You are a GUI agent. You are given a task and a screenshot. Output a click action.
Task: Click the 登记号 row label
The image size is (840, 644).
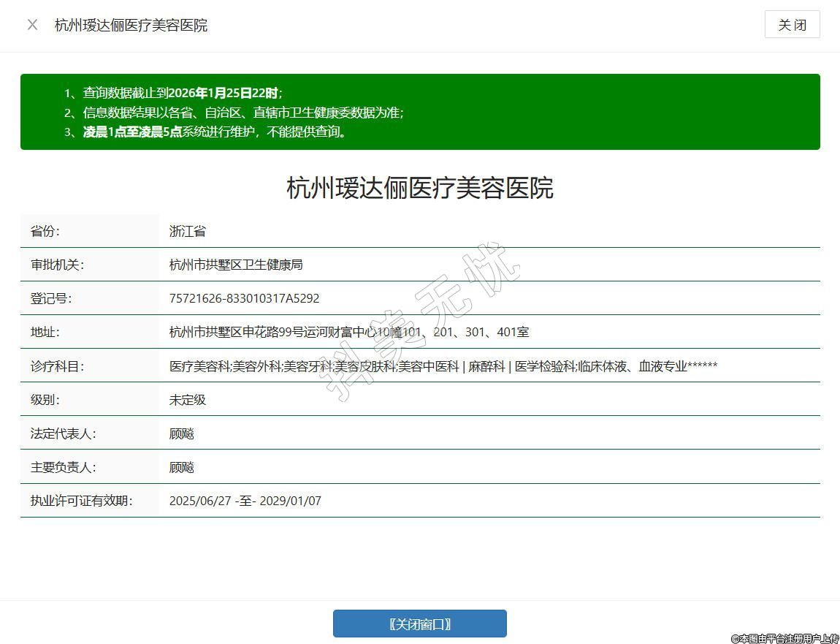tap(51, 298)
